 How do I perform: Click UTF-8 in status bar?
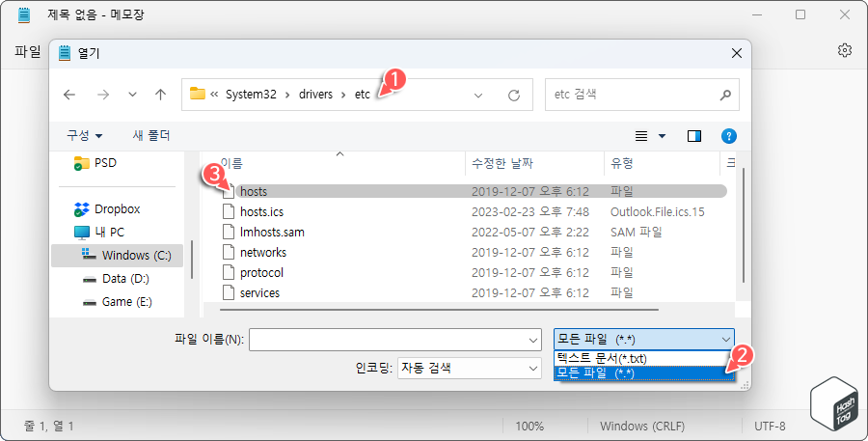(770, 426)
